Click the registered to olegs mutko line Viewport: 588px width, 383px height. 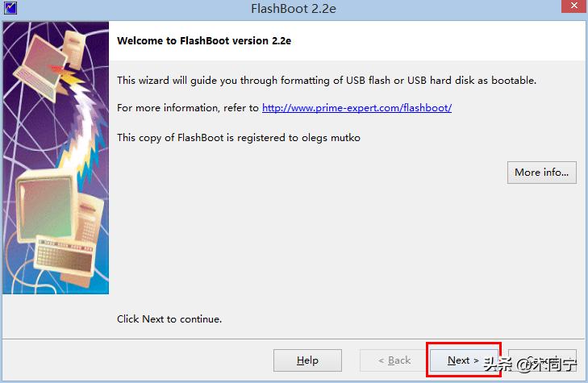pos(239,138)
